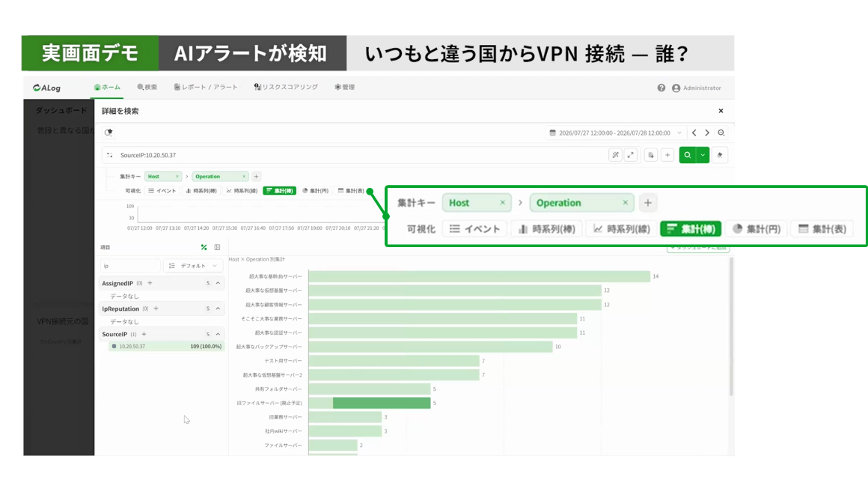Viewport: 868px width, 489px height.
Task: Expand the query field with arrows icon
Action: (631, 155)
